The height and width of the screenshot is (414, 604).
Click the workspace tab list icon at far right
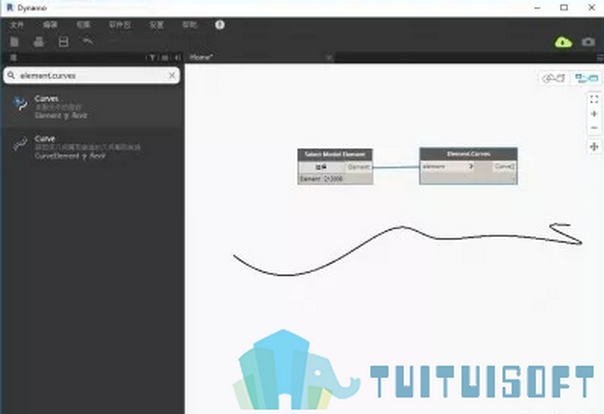tap(600, 58)
